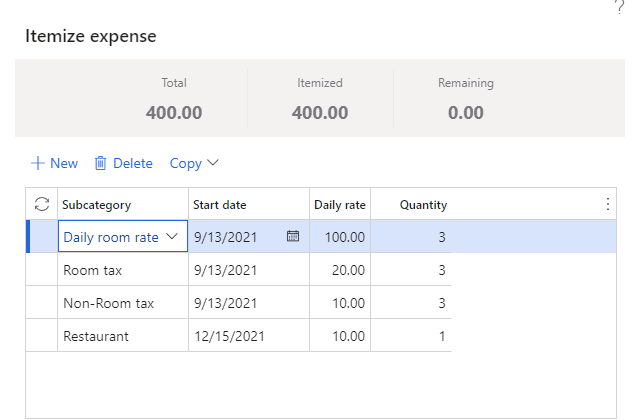Sort by the Subcategory column header
Screen dimensions: 632x420
pyautogui.click(x=97, y=205)
